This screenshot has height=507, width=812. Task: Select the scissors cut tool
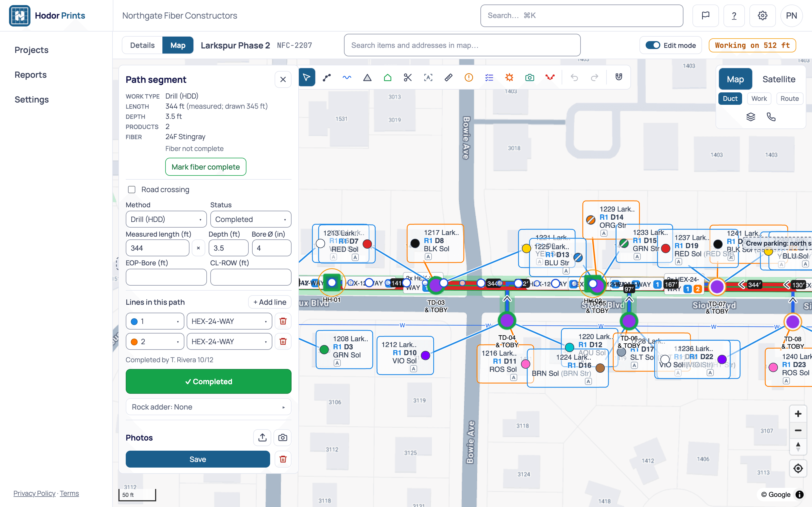(408, 77)
